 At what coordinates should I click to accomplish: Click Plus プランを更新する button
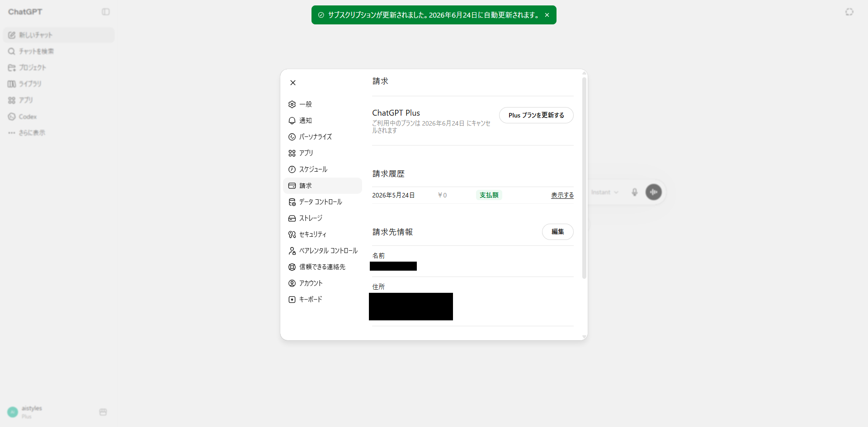coord(536,115)
